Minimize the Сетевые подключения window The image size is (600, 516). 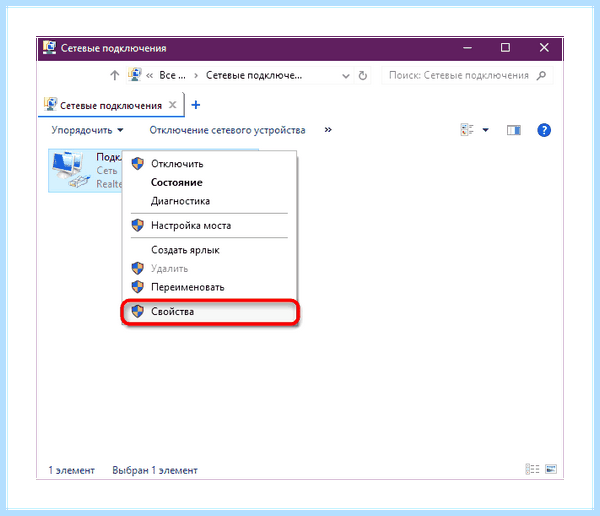pos(467,48)
